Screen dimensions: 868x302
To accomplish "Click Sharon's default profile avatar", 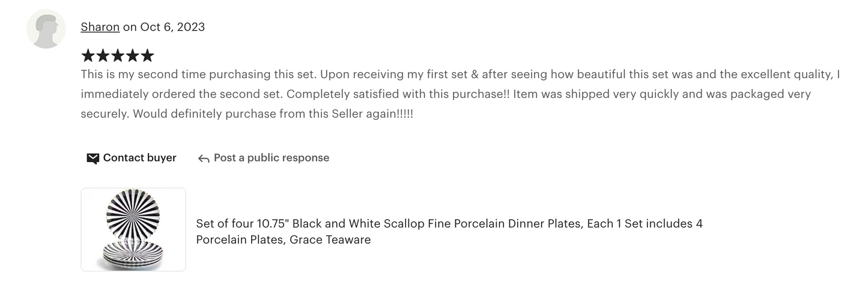I will pyautogui.click(x=46, y=29).
